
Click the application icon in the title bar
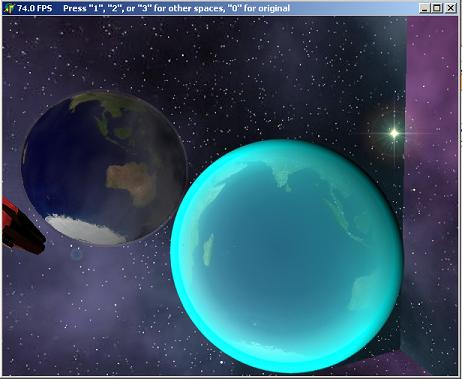point(9,8)
